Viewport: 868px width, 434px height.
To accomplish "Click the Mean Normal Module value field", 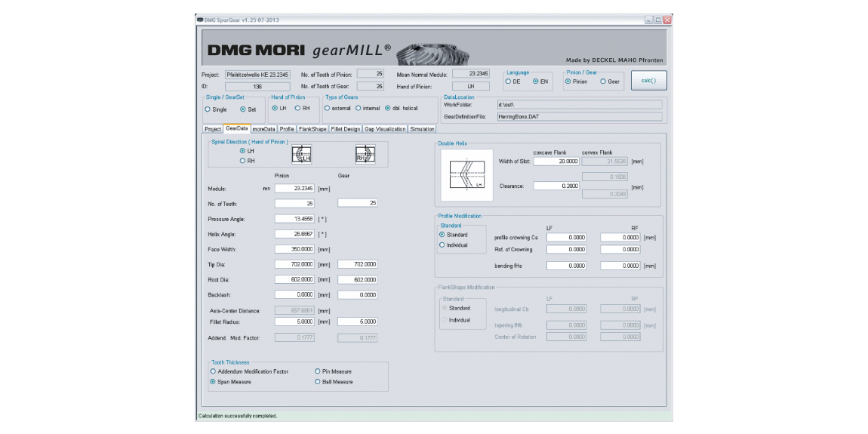I will (471, 73).
